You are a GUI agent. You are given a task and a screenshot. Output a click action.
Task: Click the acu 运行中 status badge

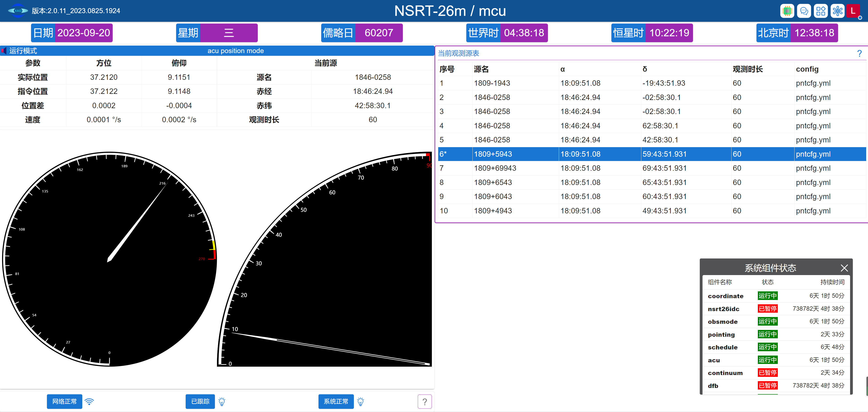point(768,360)
